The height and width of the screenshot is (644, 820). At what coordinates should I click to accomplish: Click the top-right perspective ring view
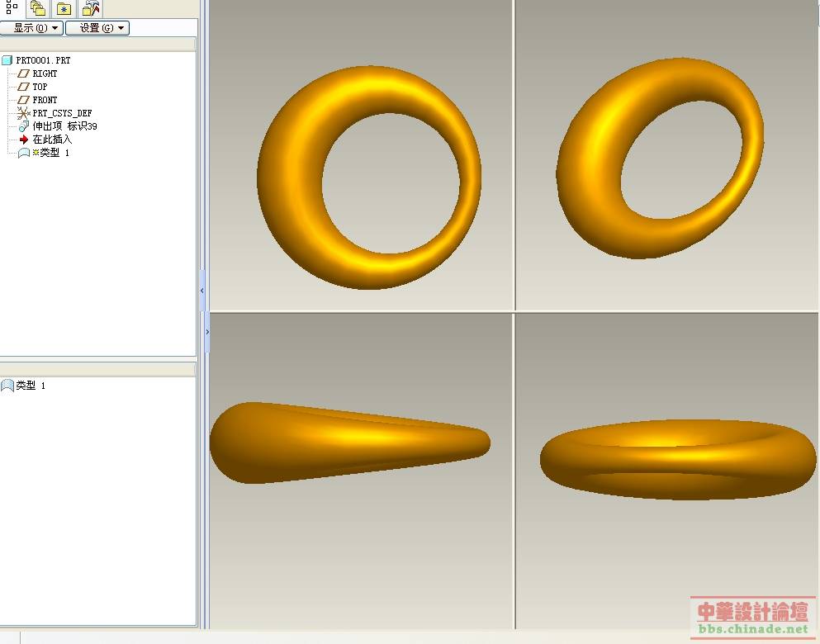(660, 158)
